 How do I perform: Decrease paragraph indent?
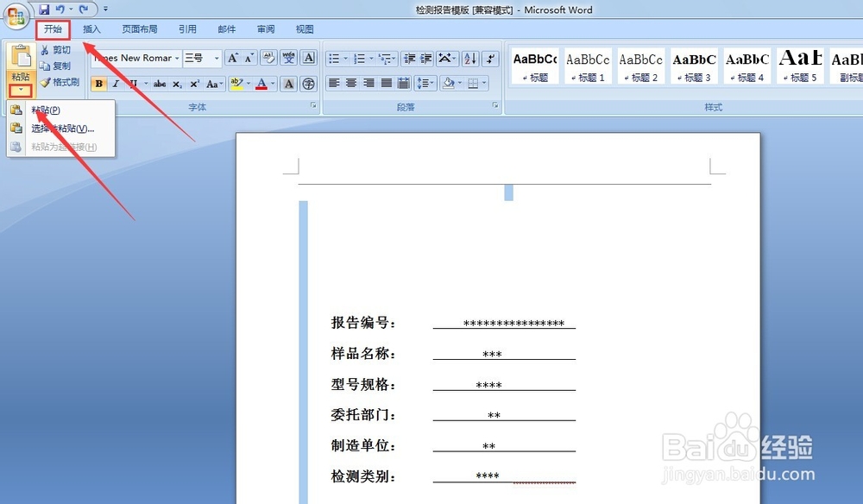tap(409, 59)
